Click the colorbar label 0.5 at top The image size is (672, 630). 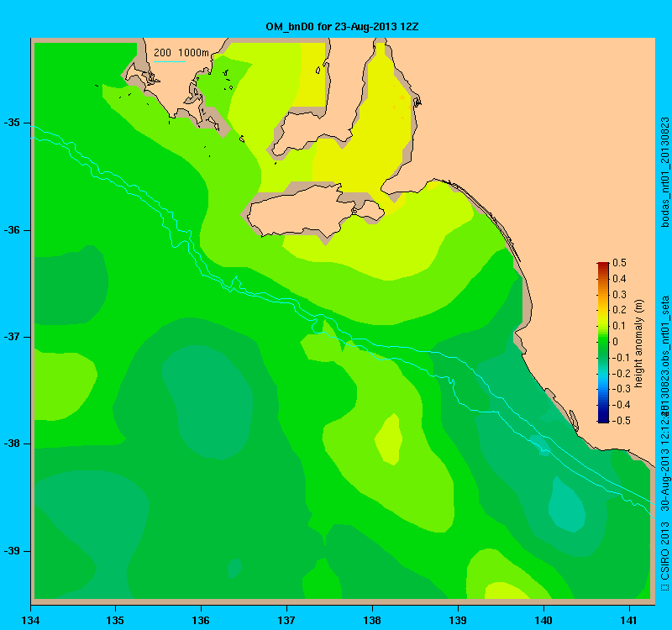[619, 263]
